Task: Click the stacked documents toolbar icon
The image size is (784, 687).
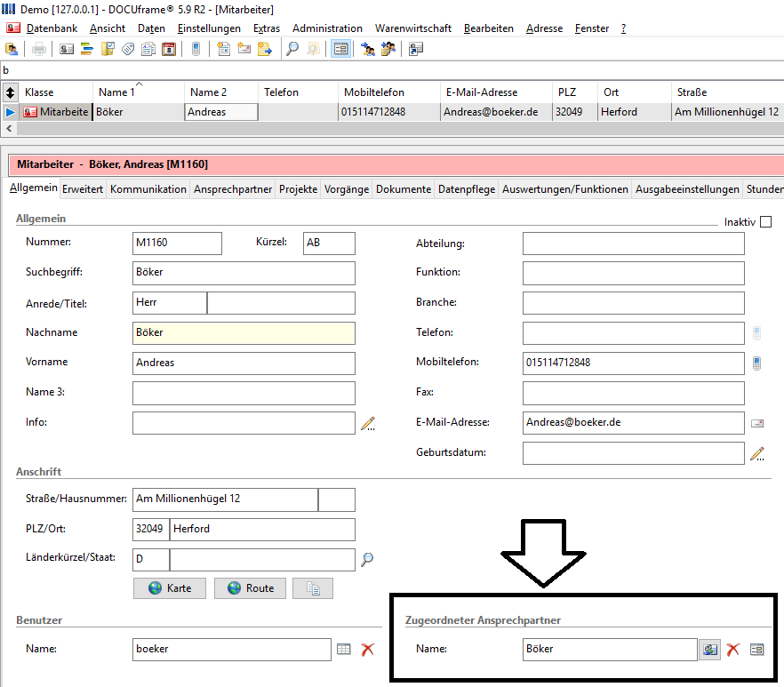Action: [148, 49]
